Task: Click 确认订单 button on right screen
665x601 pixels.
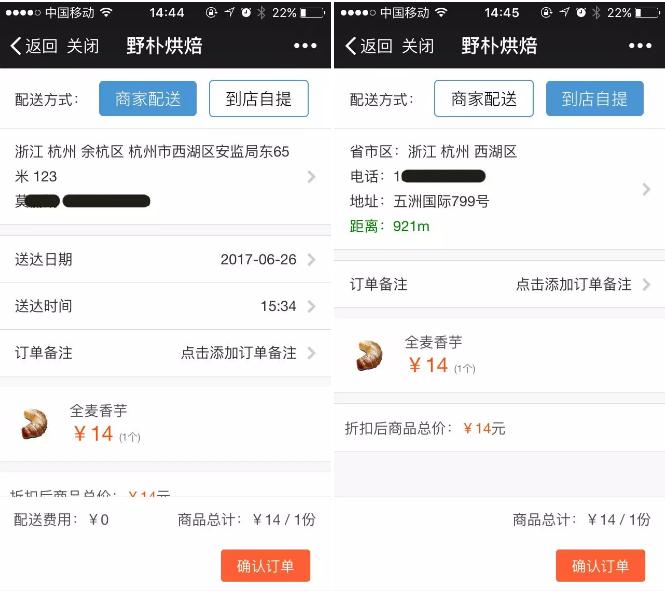Action: (601, 566)
